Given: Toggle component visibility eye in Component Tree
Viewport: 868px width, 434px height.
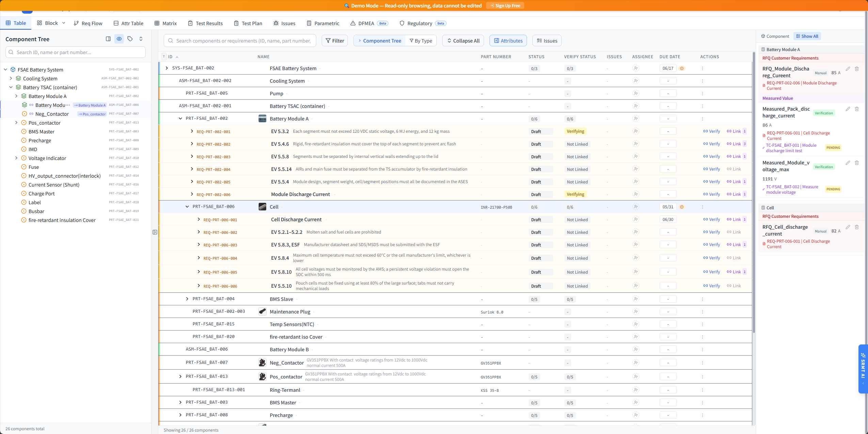Looking at the screenshot, I should [119, 39].
